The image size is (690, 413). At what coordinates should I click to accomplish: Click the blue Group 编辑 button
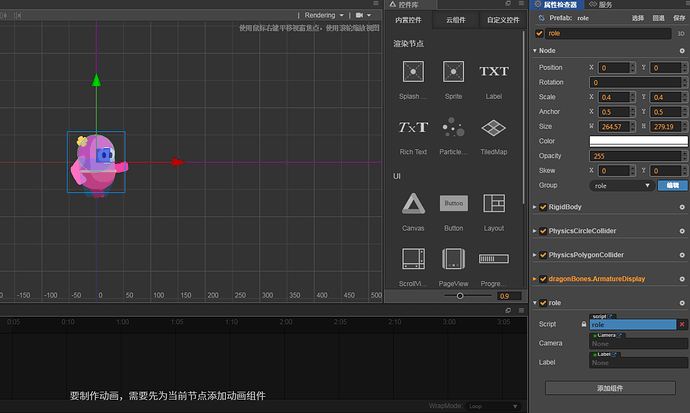point(672,186)
